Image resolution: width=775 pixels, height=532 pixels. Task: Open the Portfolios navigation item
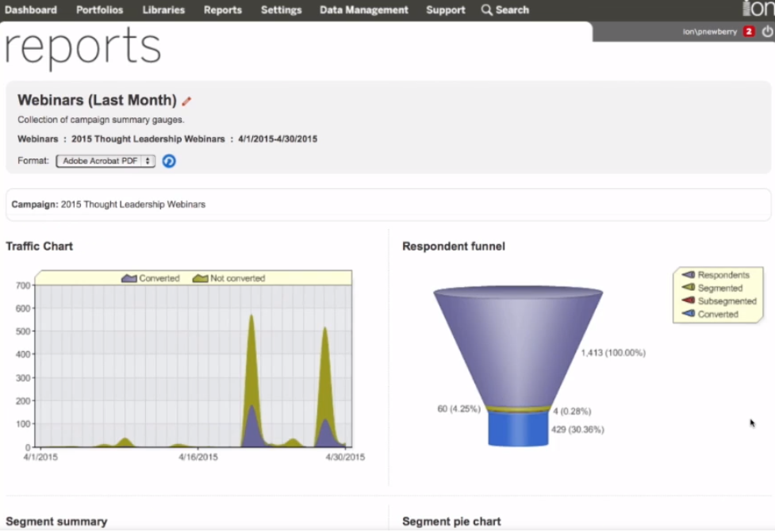coord(99,10)
